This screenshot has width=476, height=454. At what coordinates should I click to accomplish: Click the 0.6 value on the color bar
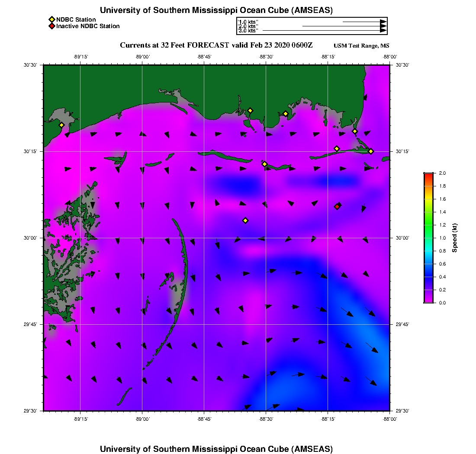[442, 264]
